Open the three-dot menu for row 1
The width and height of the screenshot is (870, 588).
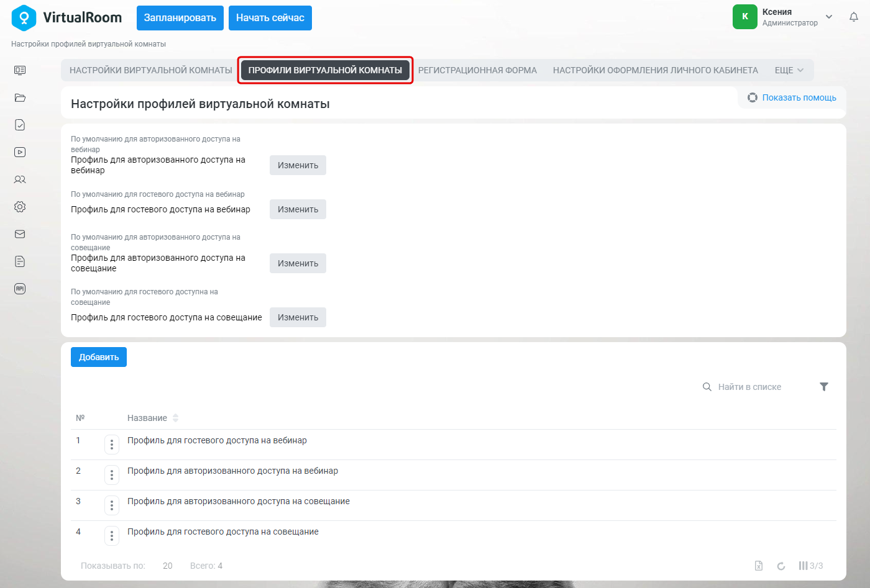click(112, 444)
